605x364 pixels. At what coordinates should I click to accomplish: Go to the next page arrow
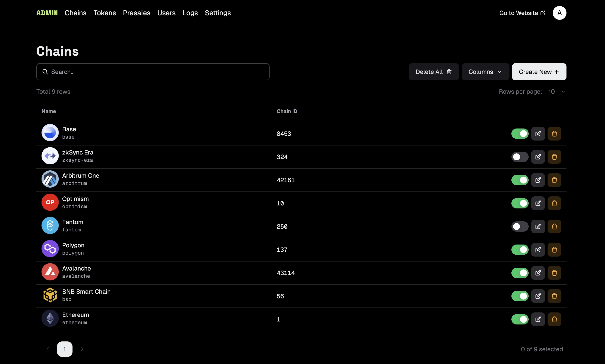[x=82, y=349]
